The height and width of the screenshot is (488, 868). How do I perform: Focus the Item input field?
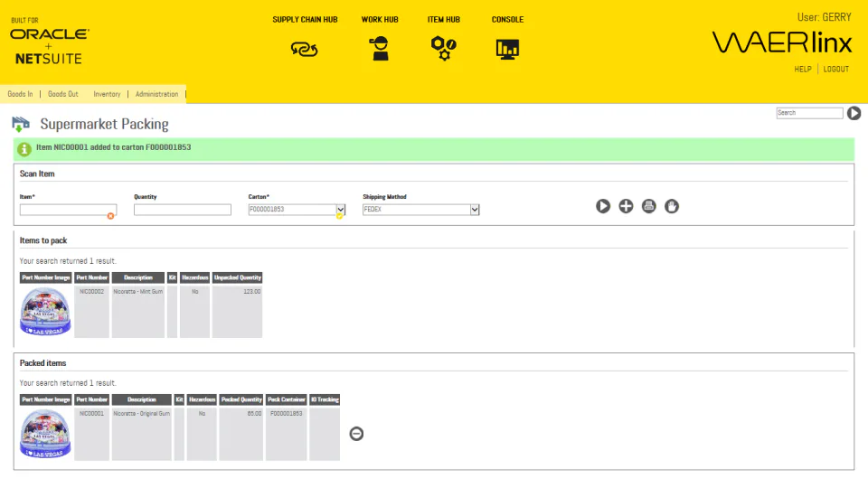point(68,210)
